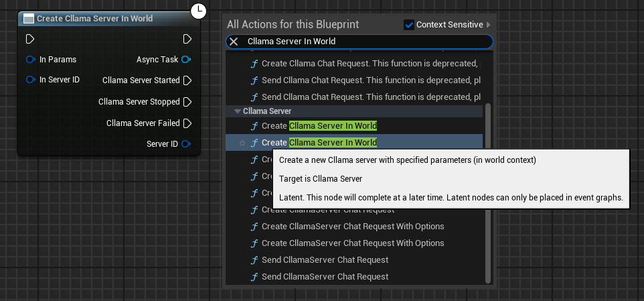644x301 pixels.
Task: Click the Cllama Server Started execution pin
Action: [x=187, y=80]
